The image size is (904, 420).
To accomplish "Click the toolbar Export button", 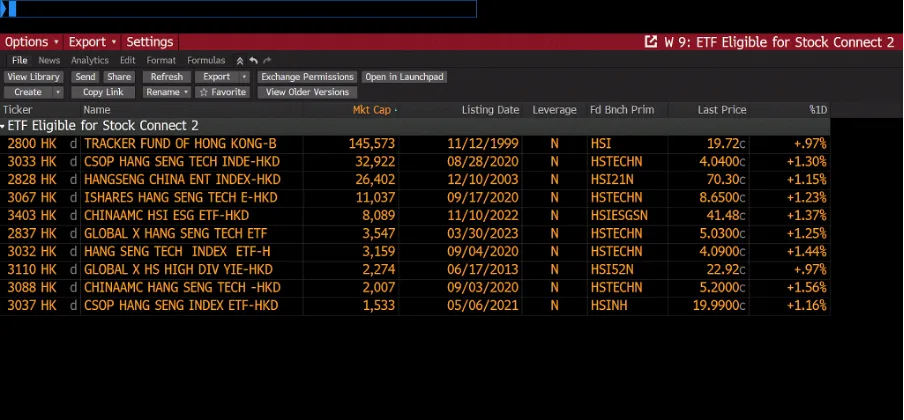I will pyautogui.click(x=217, y=77).
